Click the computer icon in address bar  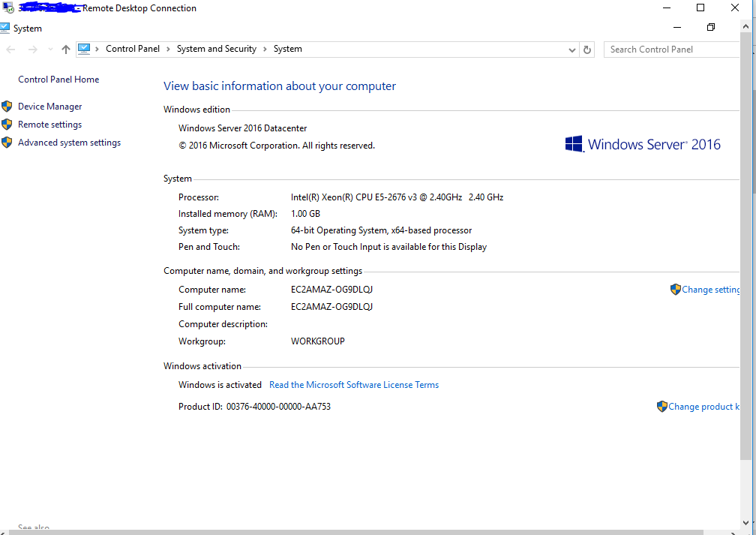(x=83, y=49)
